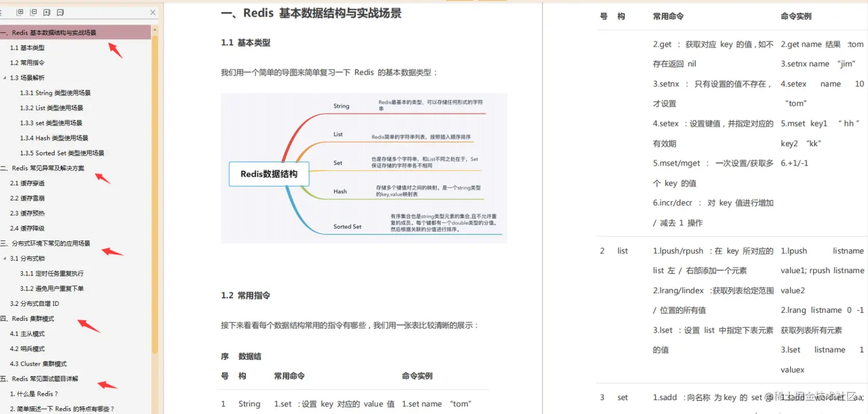Click the 常用命令 header in the left page table

[x=289, y=376]
